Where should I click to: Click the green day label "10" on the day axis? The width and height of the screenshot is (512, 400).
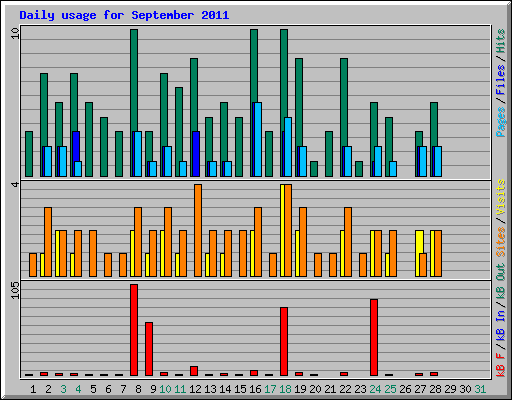click(x=165, y=389)
